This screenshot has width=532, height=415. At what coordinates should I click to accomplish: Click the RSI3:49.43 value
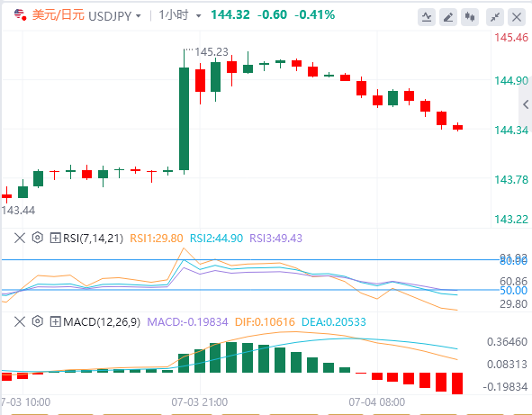pos(275,239)
